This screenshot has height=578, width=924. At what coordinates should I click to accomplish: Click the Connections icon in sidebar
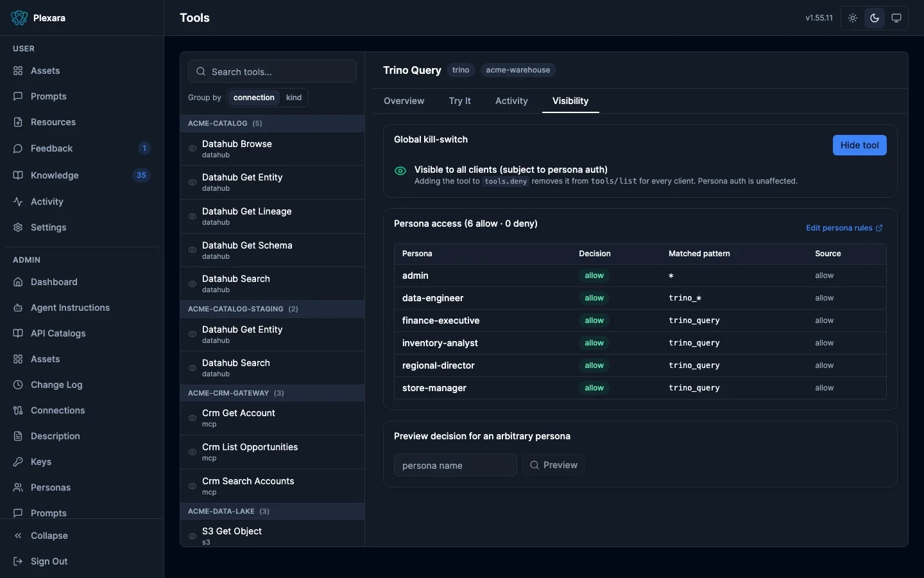tap(18, 410)
